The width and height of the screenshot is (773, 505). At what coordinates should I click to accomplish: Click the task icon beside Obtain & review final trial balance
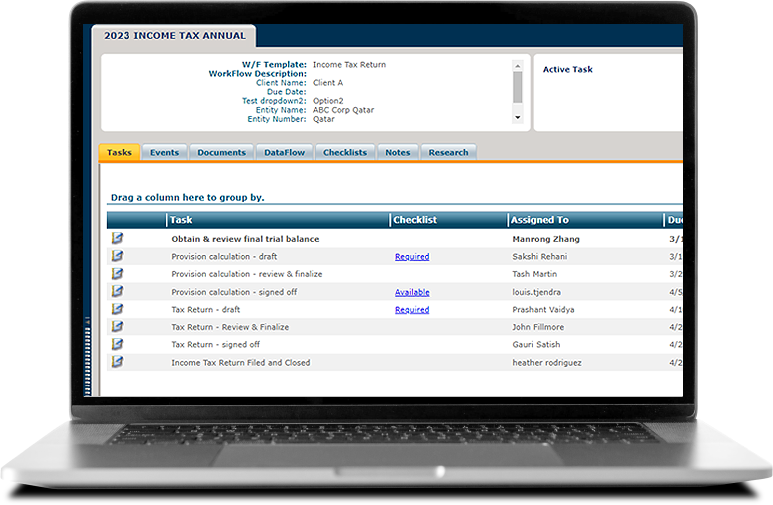pos(117,239)
